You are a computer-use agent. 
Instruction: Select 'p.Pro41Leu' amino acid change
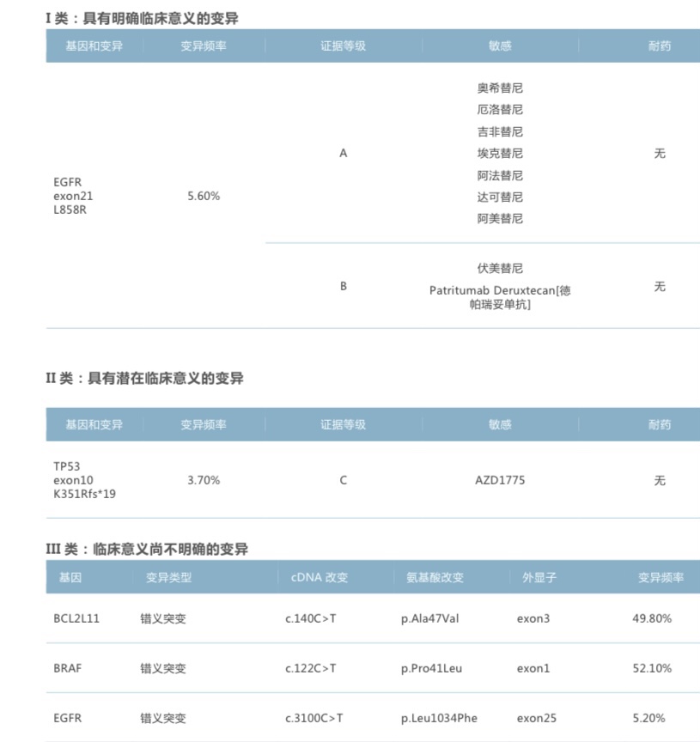pyautogui.click(x=431, y=668)
